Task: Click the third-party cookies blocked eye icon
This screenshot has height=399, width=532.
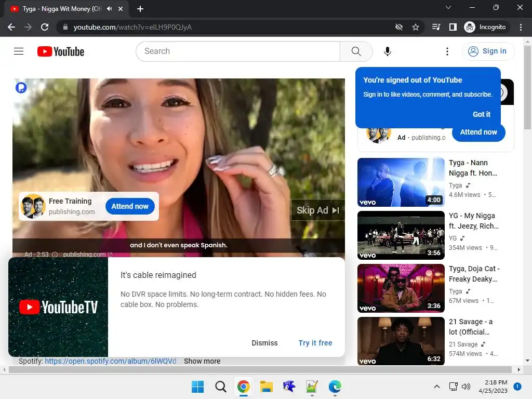Action: pos(399,27)
